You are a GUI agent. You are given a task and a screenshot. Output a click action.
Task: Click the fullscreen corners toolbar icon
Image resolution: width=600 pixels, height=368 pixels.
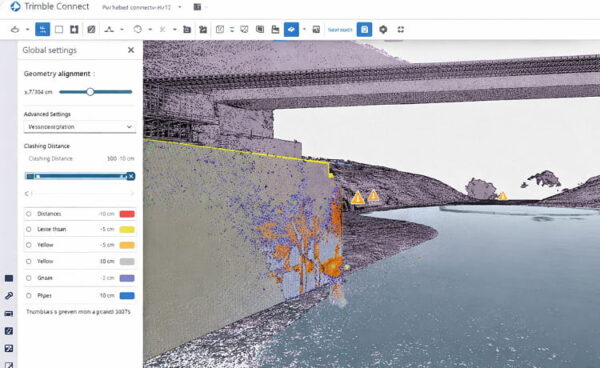(401, 29)
